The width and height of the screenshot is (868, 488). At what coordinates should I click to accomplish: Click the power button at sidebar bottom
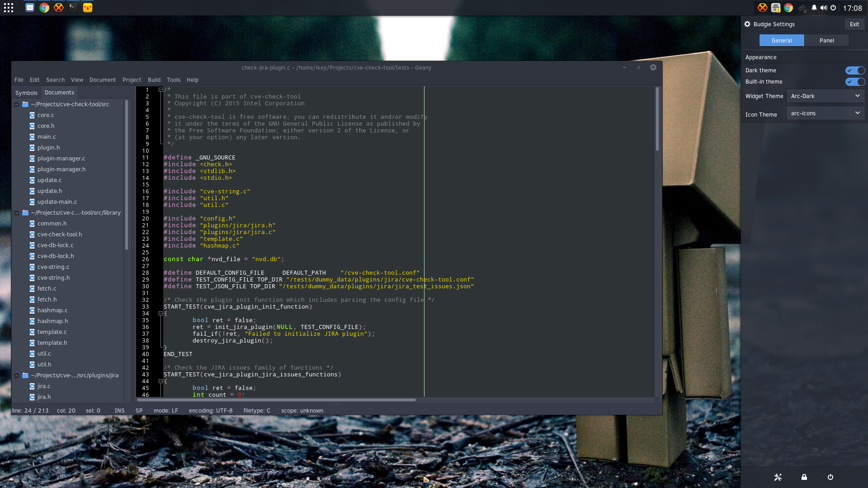(x=830, y=477)
